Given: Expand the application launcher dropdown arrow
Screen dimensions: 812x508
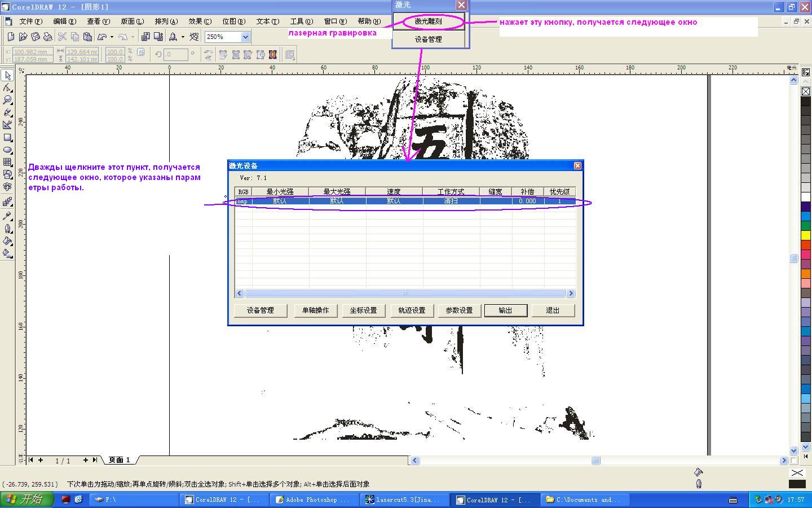Looking at the screenshot, I should pyautogui.click(x=183, y=37).
